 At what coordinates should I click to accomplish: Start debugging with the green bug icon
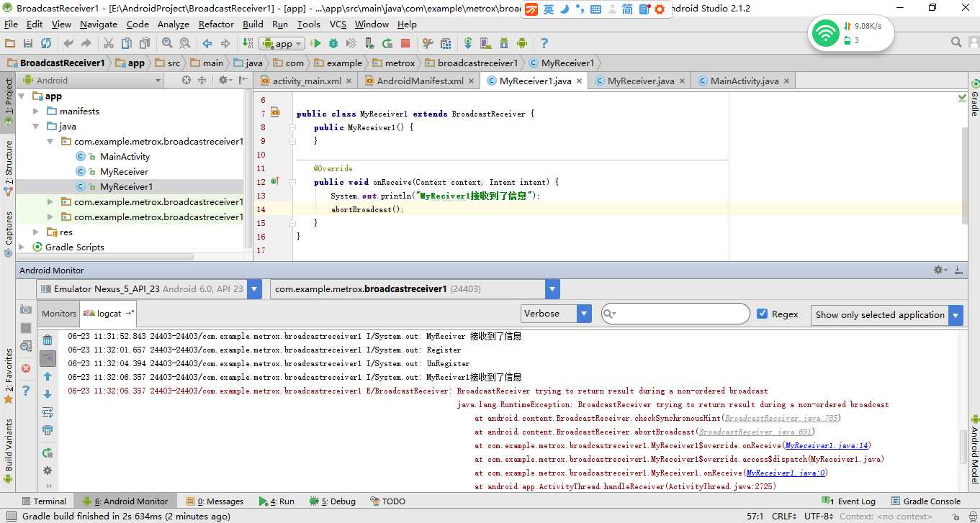(x=333, y=43)
